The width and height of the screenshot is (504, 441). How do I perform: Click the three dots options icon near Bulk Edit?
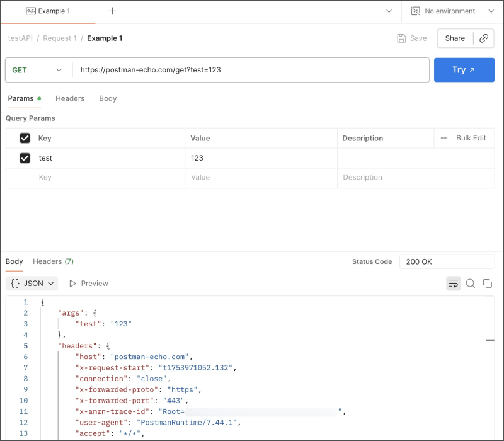[x=444, y=138]
